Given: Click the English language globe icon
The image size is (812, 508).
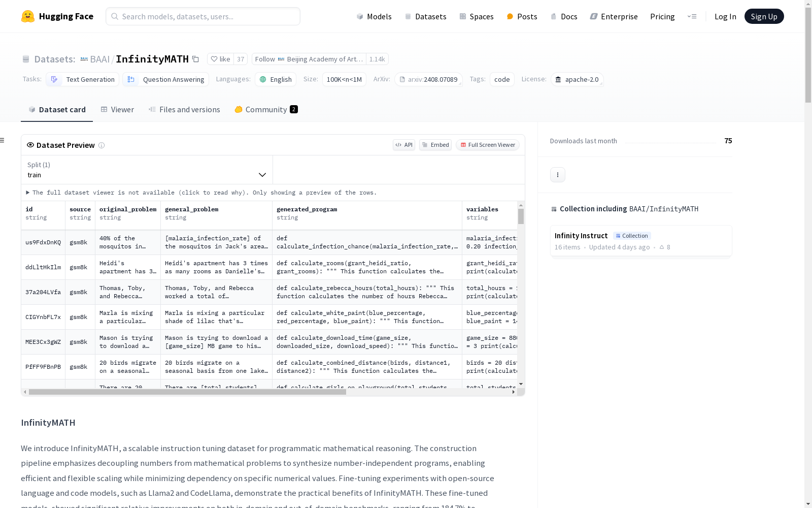Looking at the screenshot, I should tap(263, 79).
